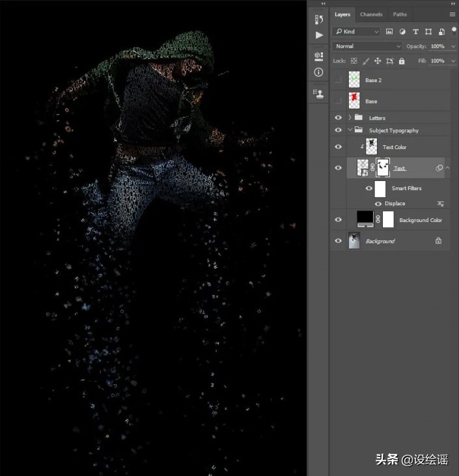Click the Subject Typography group name
459x476 pixels.
(x=394, y=130)
